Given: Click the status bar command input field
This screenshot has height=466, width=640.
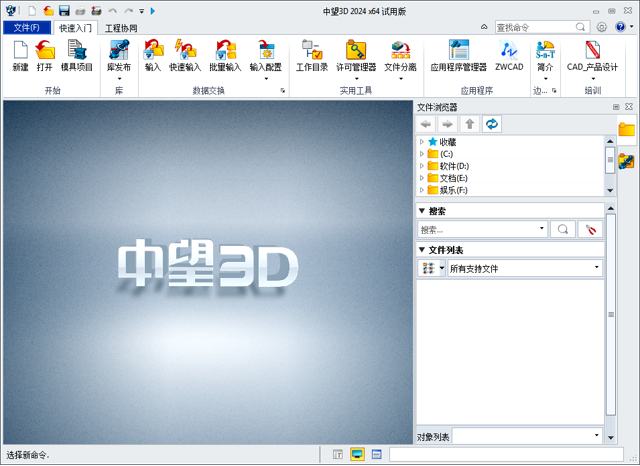Looking at the screenshot, I should click(506, 454).
